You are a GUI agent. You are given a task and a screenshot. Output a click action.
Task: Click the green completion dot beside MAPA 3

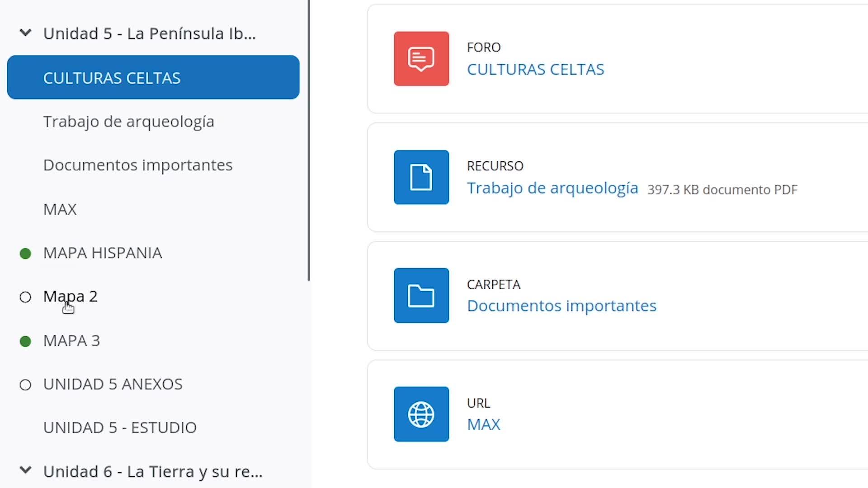click(25, 341)
